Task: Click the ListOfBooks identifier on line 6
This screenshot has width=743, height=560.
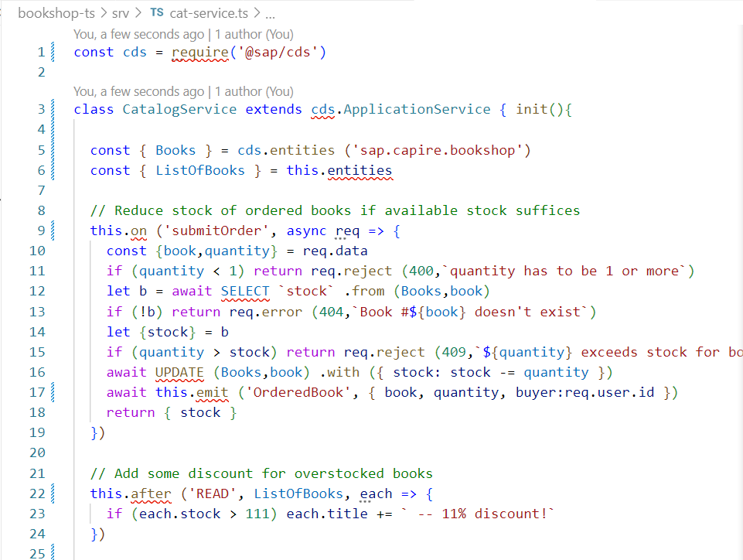Action: pos(200,170)
